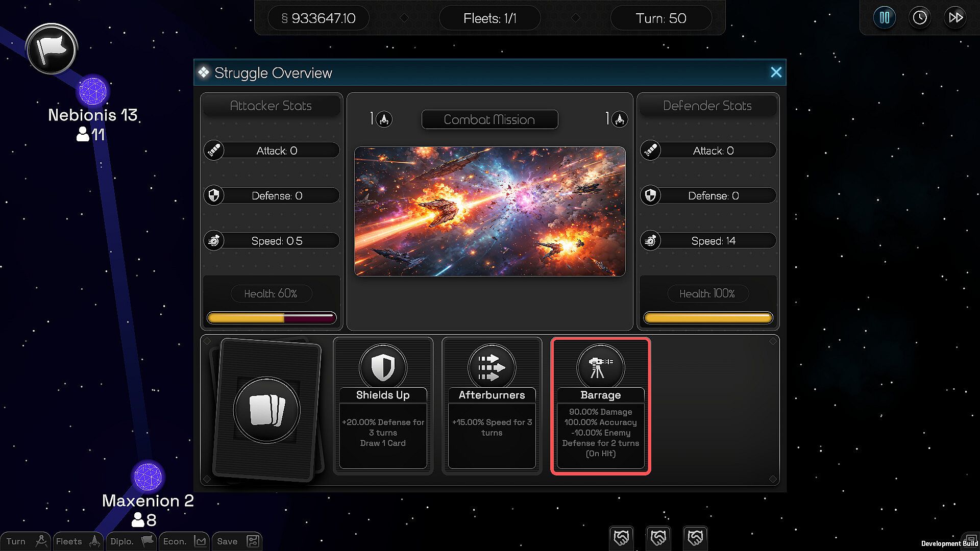The height and width of the screenshot is (551, 980).
Task: Open the Turn menu tab
Action: pyautogui.click(x=26, y=541)
